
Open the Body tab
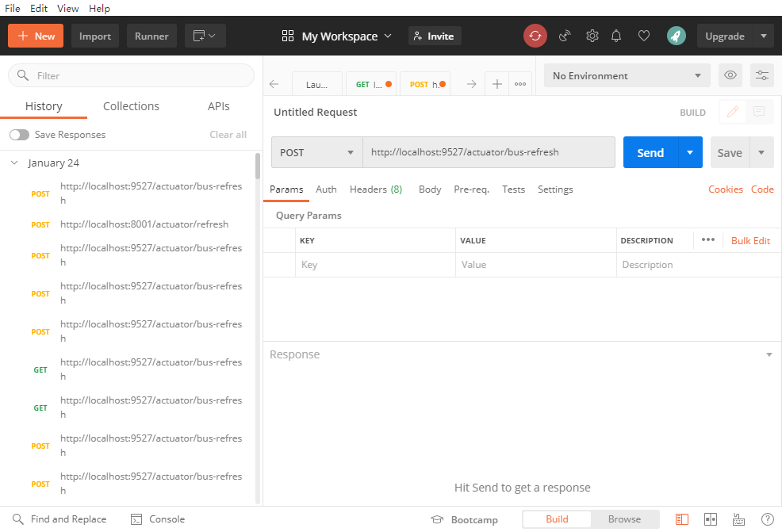point(430,189)
